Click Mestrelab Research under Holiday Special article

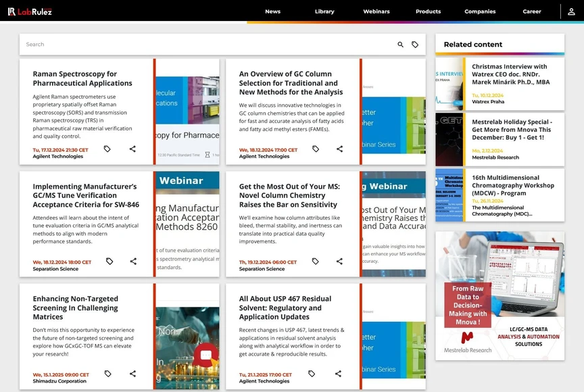(x=495, y=157)
